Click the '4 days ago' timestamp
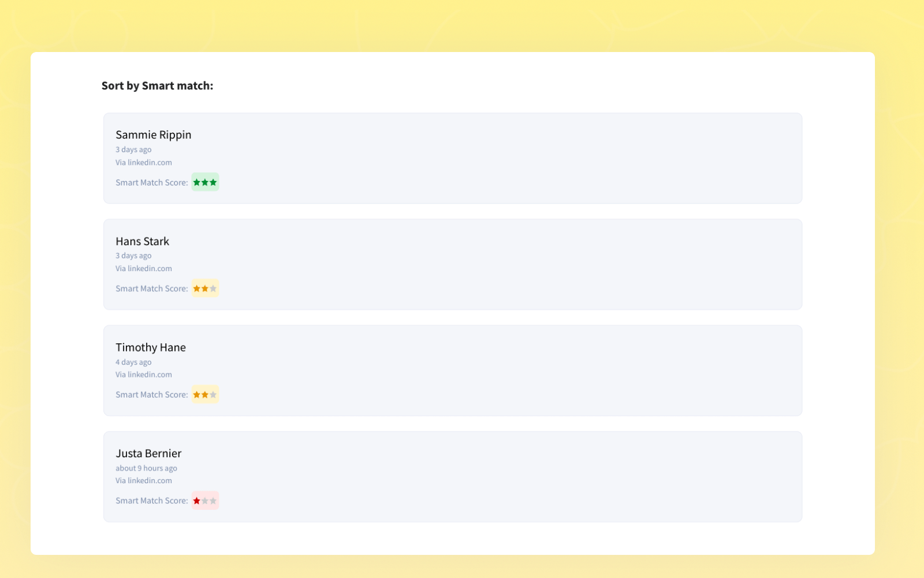The height and width of the screenshot is (578, 924). pos(133,362)
